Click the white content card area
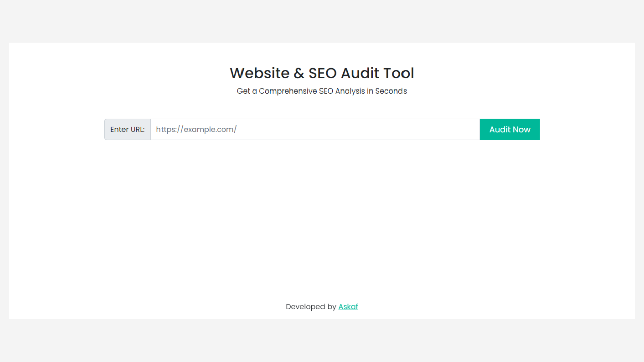The image size is (644, 362). point(322,216)
